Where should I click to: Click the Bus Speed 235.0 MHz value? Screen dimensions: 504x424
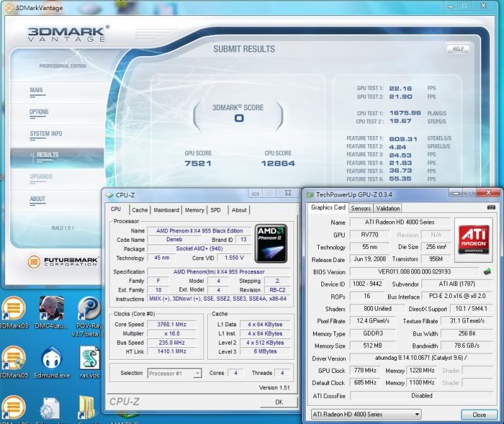(x=171, y=342)
